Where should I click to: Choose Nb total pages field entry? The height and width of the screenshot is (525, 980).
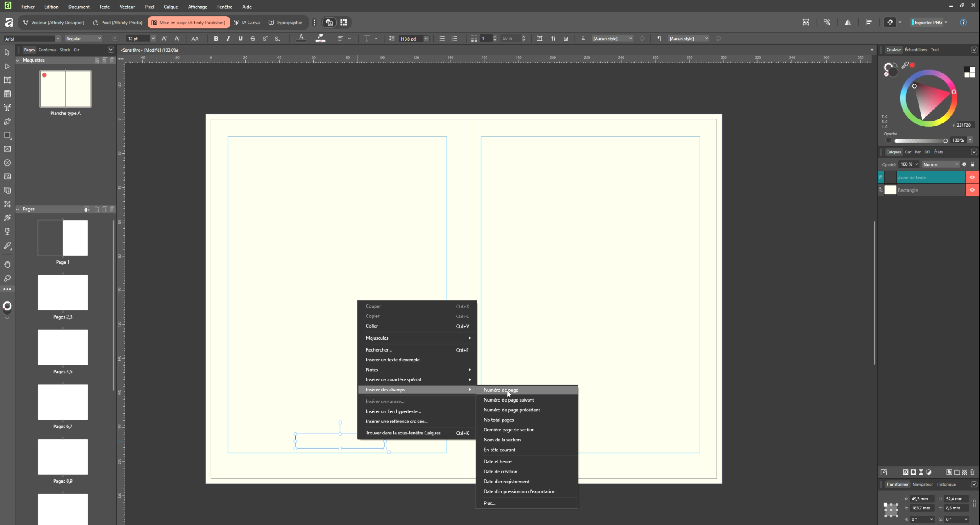498,420
